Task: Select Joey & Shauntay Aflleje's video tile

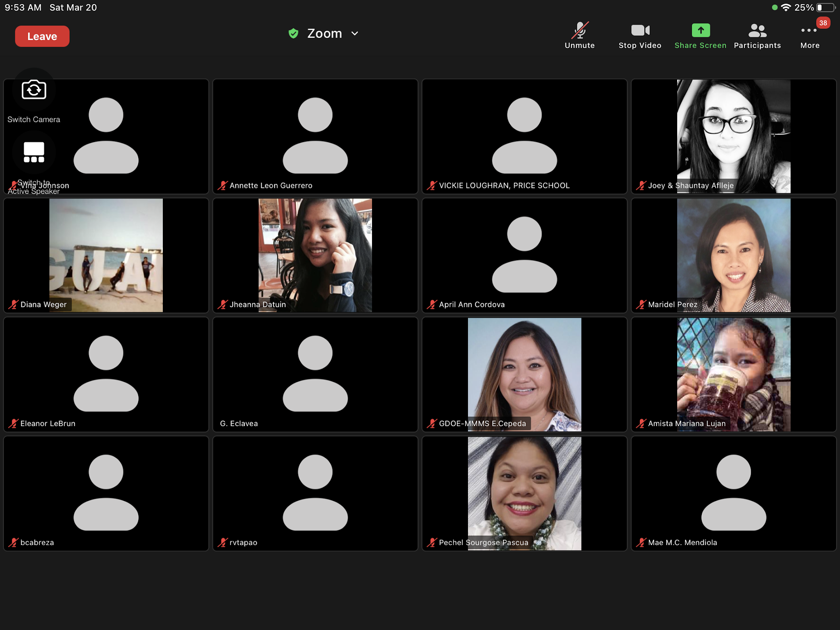Action: [x=733, y=136]
